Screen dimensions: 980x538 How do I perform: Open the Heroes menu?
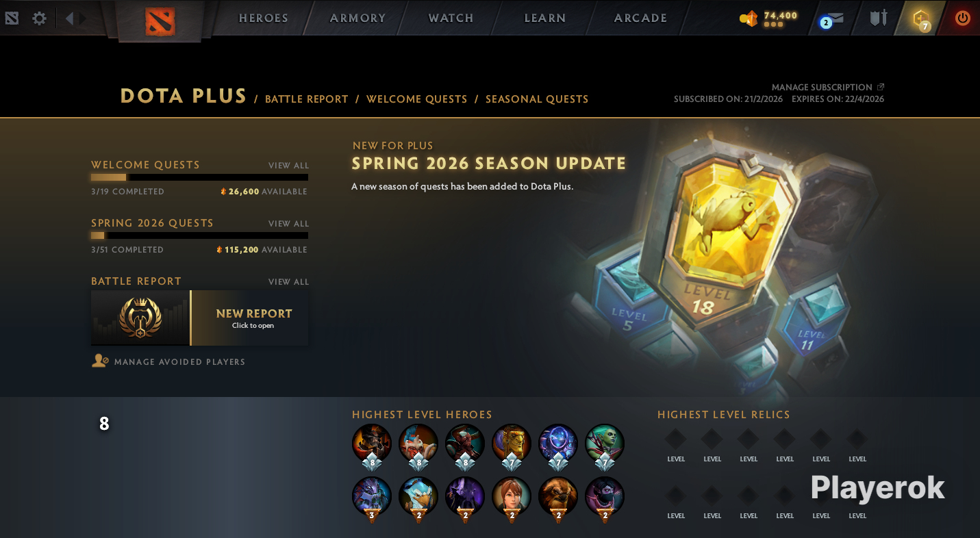coord(264,18)
